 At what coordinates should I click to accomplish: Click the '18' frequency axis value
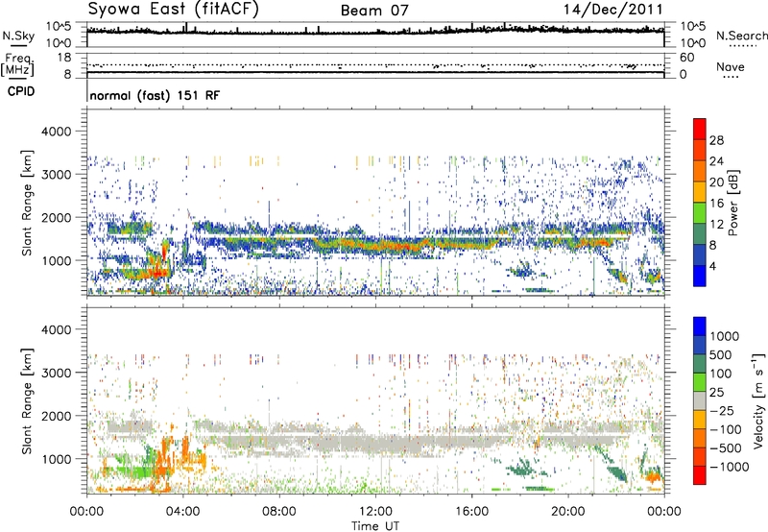coord(64,58)
